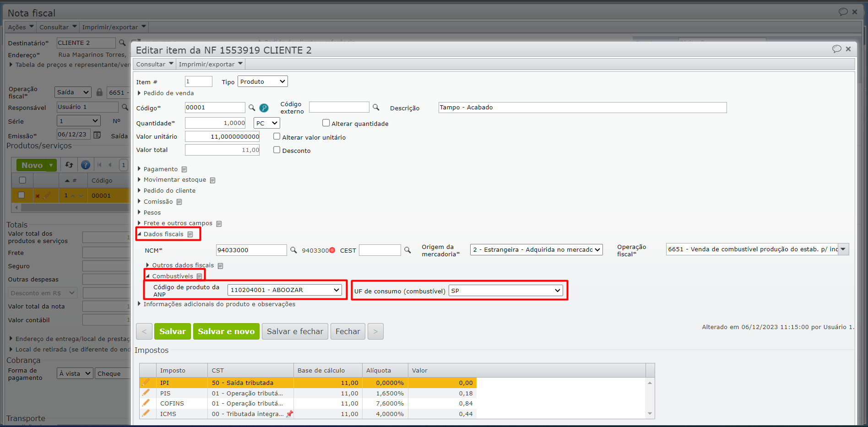Open the Operação fiscal 6651 combo in item dialog

[x=842, y=249]
